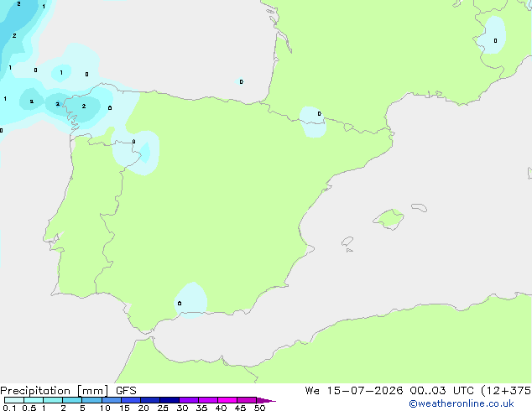Screen dimensions: 532x411
Task: Click the '0' value in the Bay of Biscay
Action: pos(241,81)
